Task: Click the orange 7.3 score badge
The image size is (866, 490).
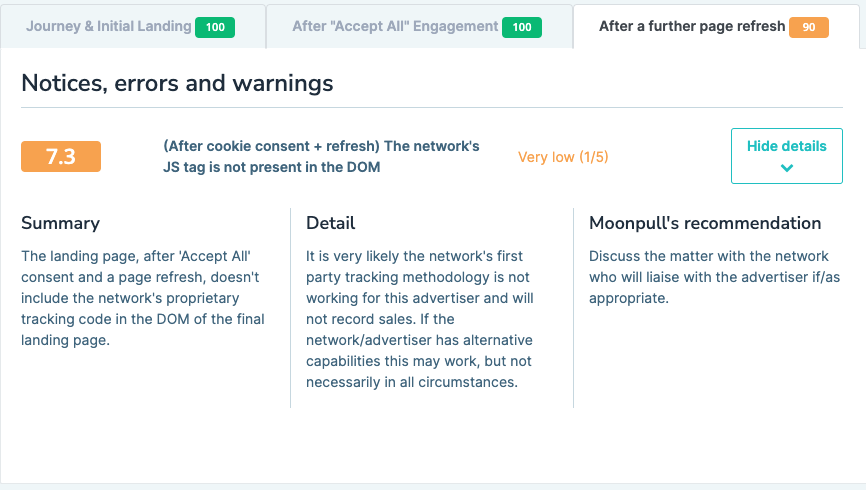Action: click(61, 157)
